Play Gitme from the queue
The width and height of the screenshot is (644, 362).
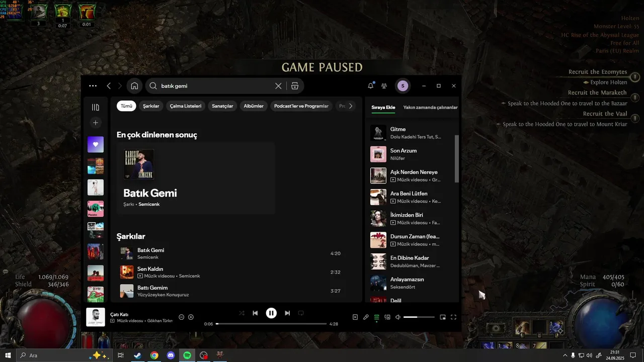tap(412, 133)
